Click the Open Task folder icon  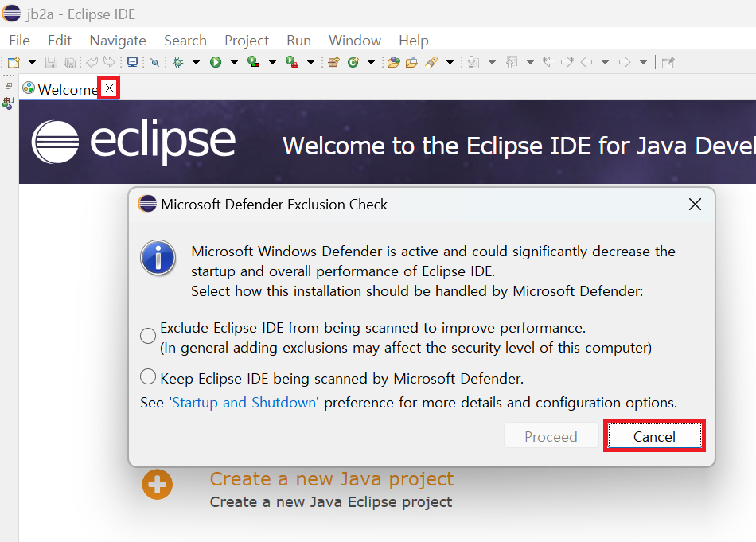click(x=411, y=62)
